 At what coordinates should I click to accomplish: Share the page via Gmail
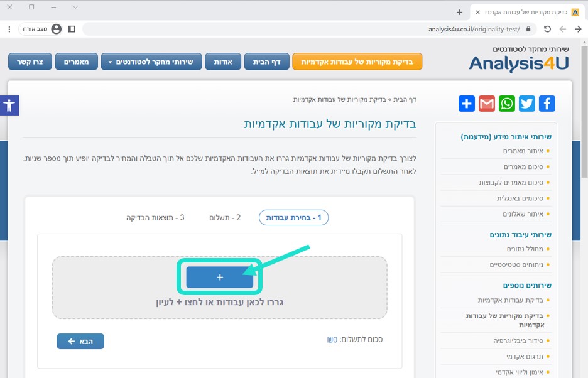pyautogui.click(x=487, y=104)
